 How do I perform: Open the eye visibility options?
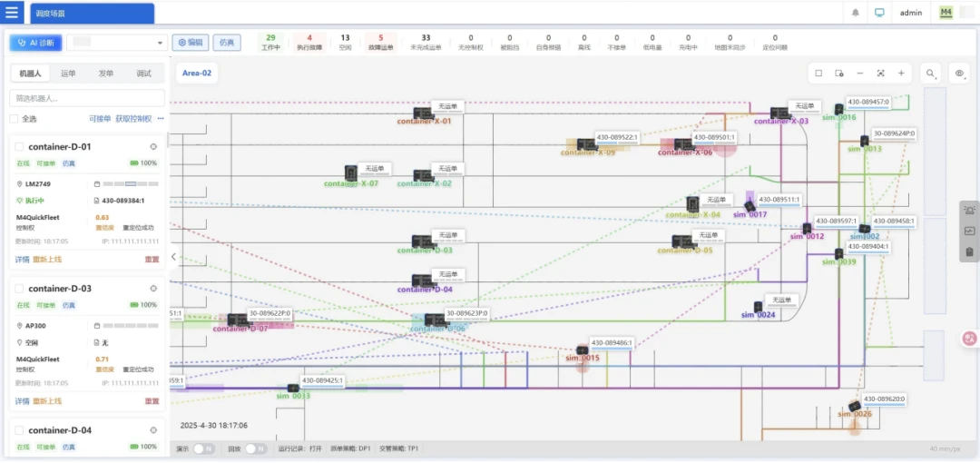[959, 74]
